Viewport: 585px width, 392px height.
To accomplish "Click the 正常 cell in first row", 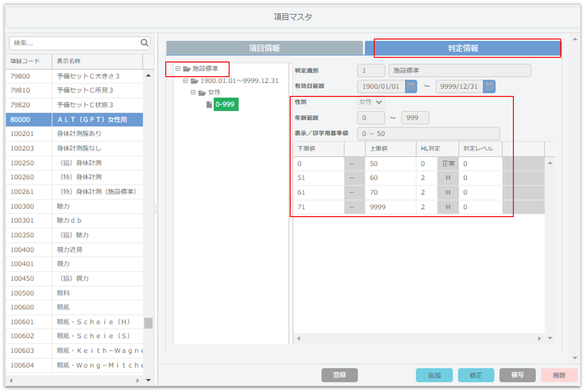I will (448, 163).
